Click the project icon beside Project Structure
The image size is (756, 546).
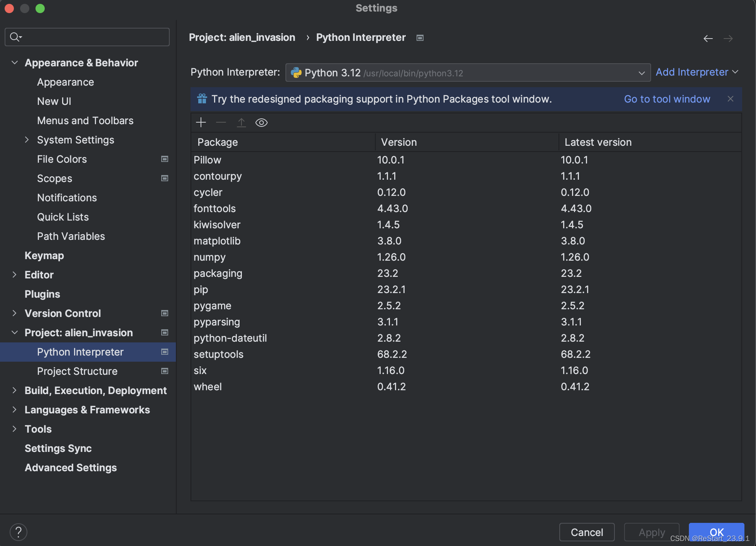(165, 371)
